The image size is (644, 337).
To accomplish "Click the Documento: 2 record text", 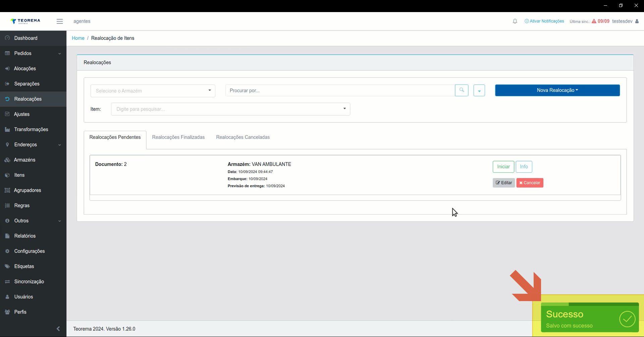I will point(111,164).
